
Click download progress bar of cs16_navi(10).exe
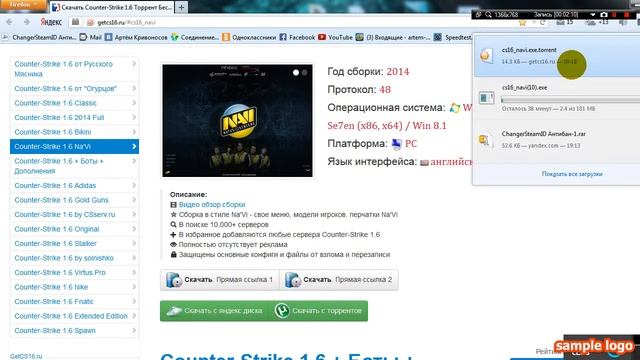click(x=571, y=99)
